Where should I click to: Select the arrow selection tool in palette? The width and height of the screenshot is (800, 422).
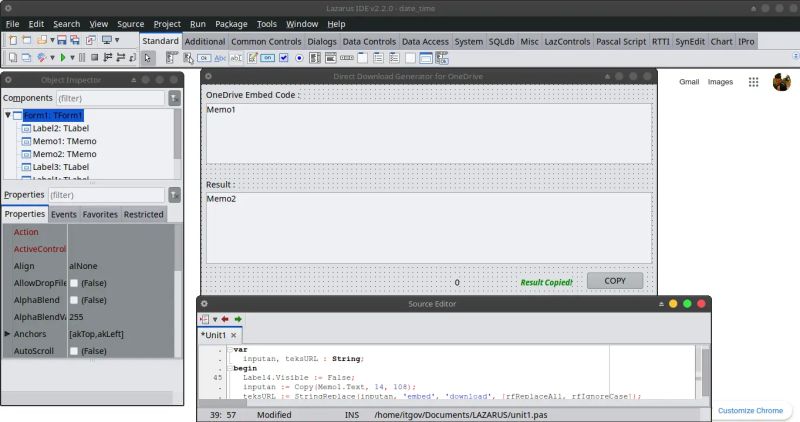(x=147, y=58)
